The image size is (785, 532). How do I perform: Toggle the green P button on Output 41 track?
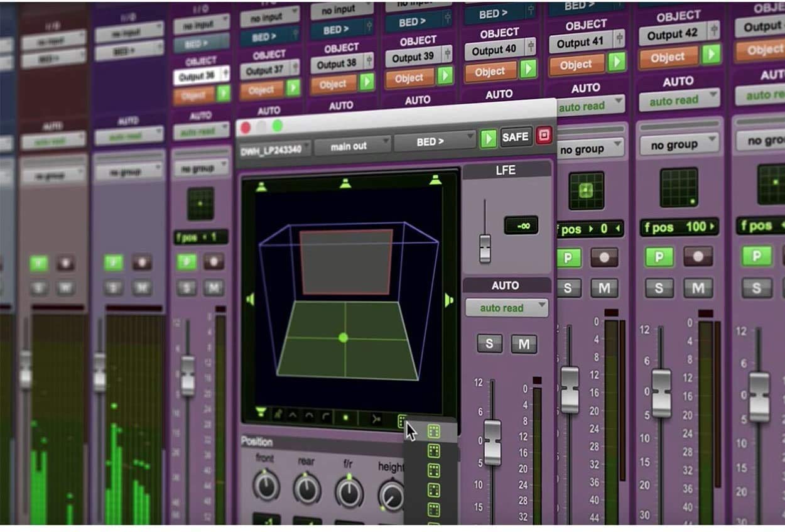click(x=570, y=258)
